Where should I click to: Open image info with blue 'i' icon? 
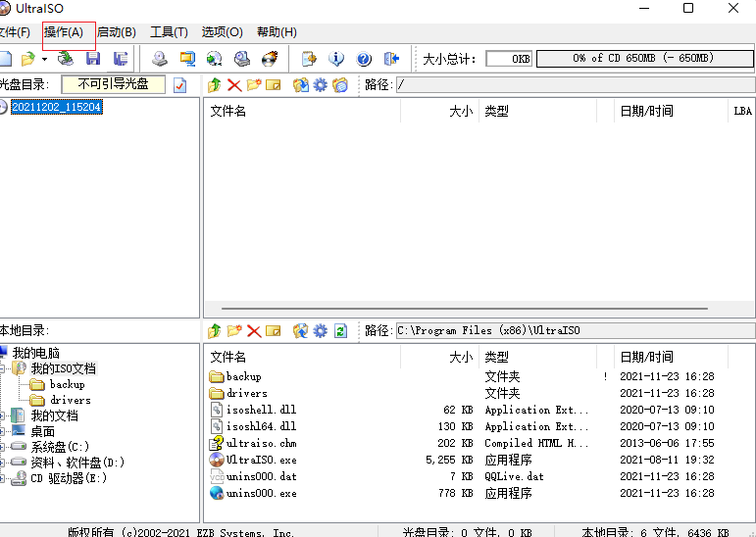336,59
